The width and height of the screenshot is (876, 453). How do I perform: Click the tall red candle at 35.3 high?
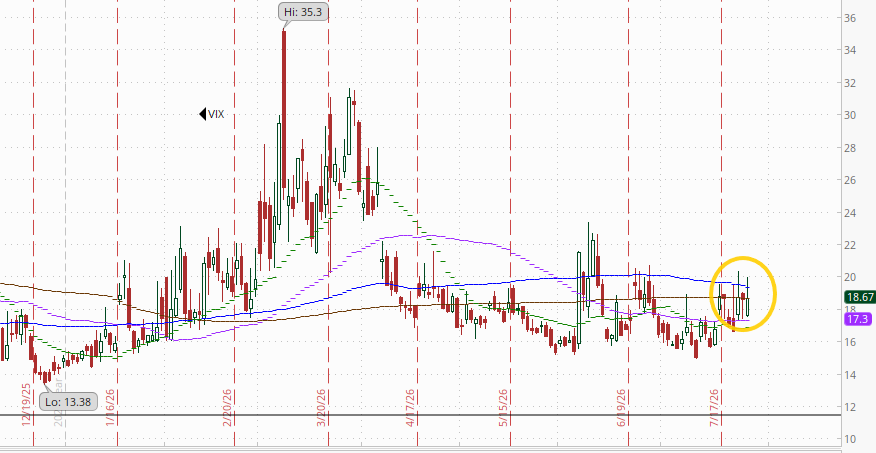click(x=284, y=109)
